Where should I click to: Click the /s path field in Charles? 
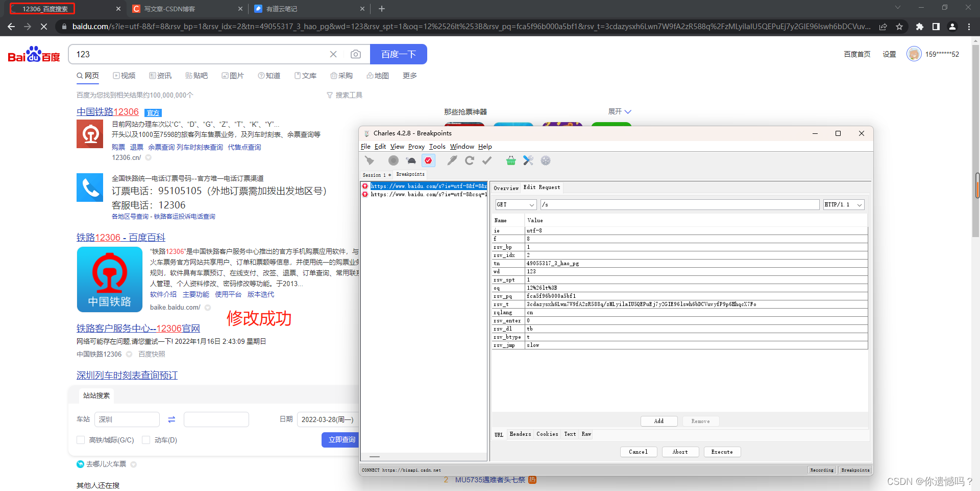(680, 204)
